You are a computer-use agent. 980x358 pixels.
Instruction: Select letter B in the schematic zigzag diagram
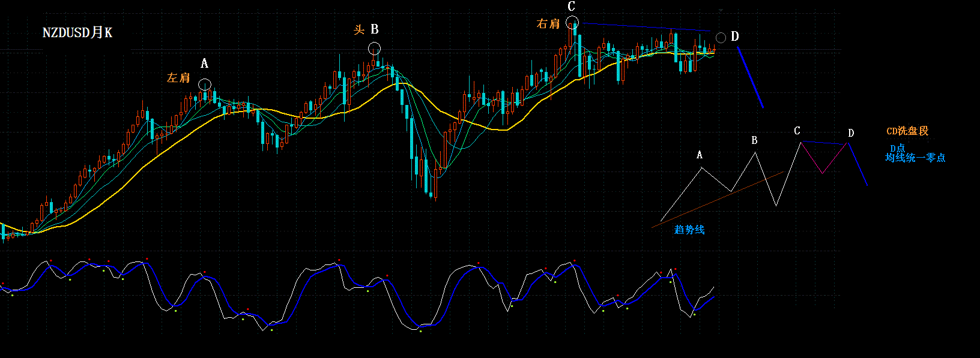tap(755, 140)
